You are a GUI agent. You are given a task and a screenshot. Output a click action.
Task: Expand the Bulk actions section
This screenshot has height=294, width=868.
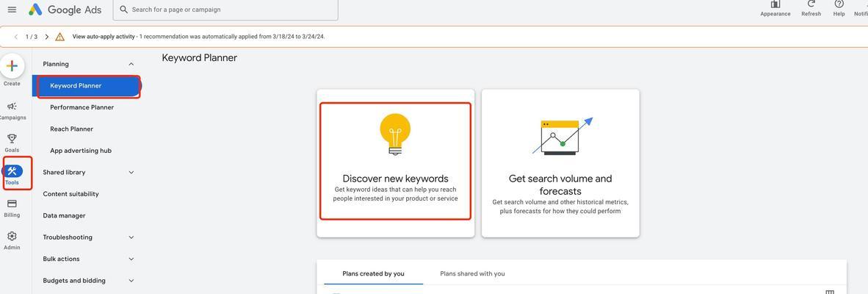pos(131,259)
